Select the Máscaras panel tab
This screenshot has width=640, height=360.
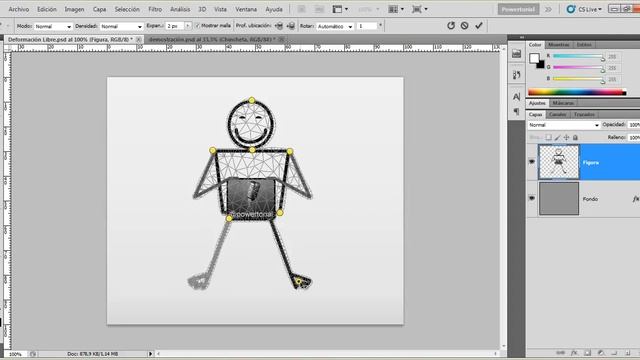coord(563,103)
